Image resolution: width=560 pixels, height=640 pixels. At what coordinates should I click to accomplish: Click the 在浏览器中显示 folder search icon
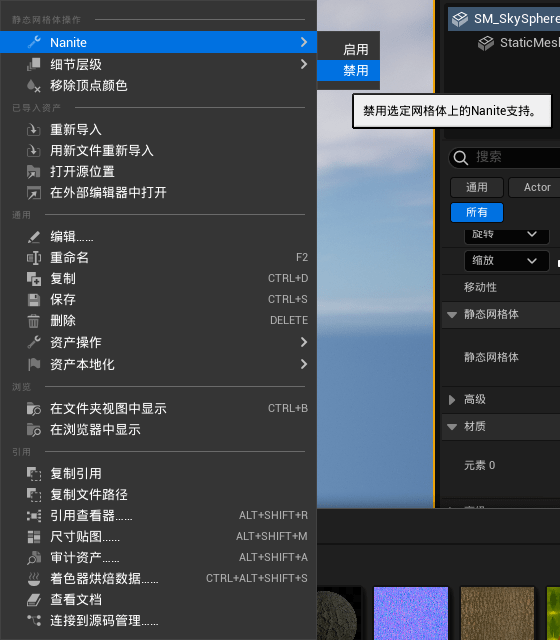[34, 430]
